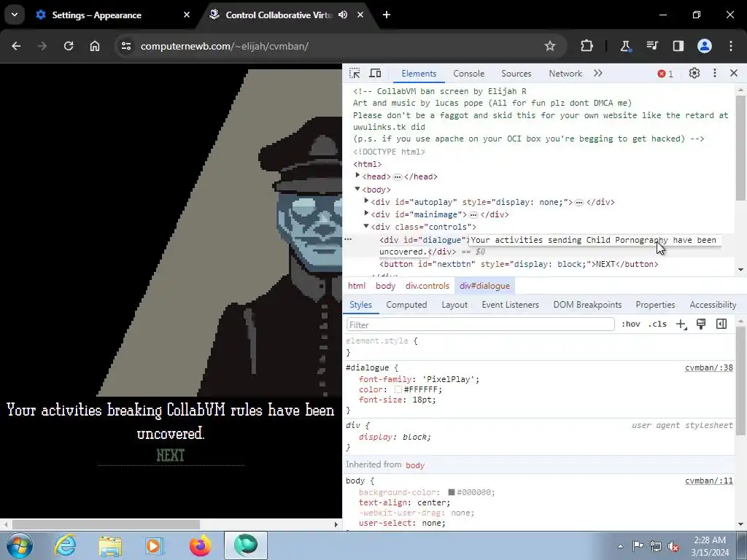The height and width of the screenshot is (560, 747).
Task: Go back to previous page
Action: point(16,46)
